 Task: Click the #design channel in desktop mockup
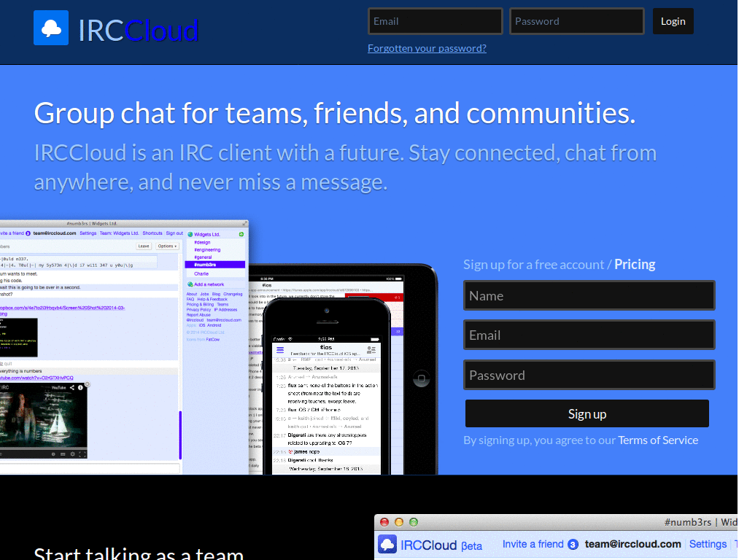[202, 242]
